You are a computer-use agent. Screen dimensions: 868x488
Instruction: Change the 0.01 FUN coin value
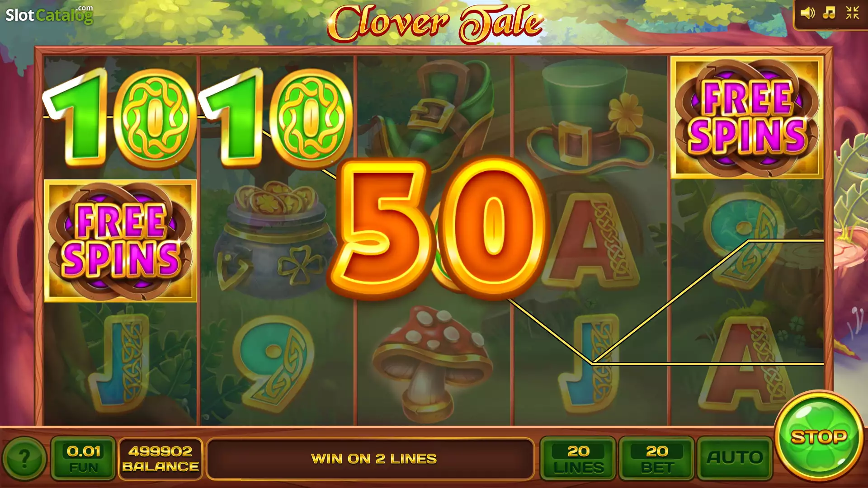(83, 458)
